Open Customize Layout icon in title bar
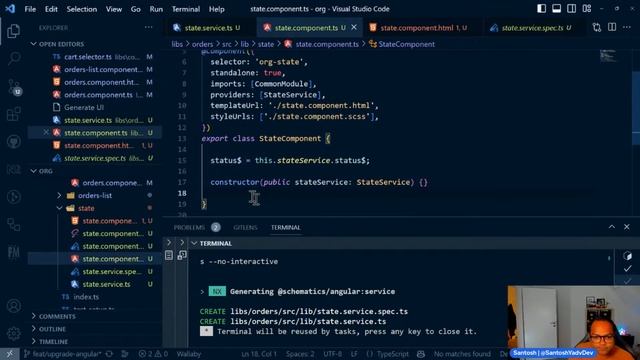Image resolution: width=640 pixels, height=360 pixels. 587,9
